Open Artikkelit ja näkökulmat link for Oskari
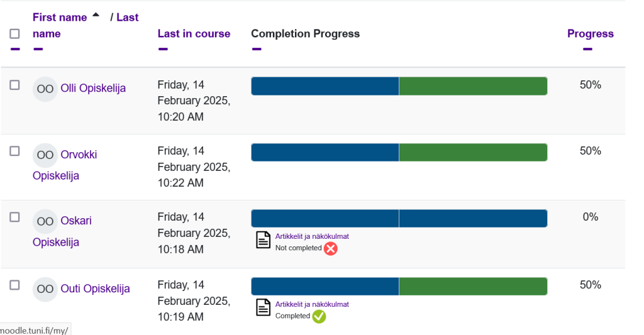Image resolution: width=644 pixels, height=335 pixels. pyautogui.click(x=312, y=236)
